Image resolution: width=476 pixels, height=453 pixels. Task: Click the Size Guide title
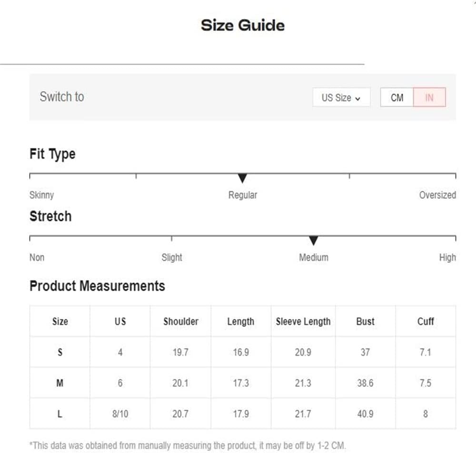point(243,25)
